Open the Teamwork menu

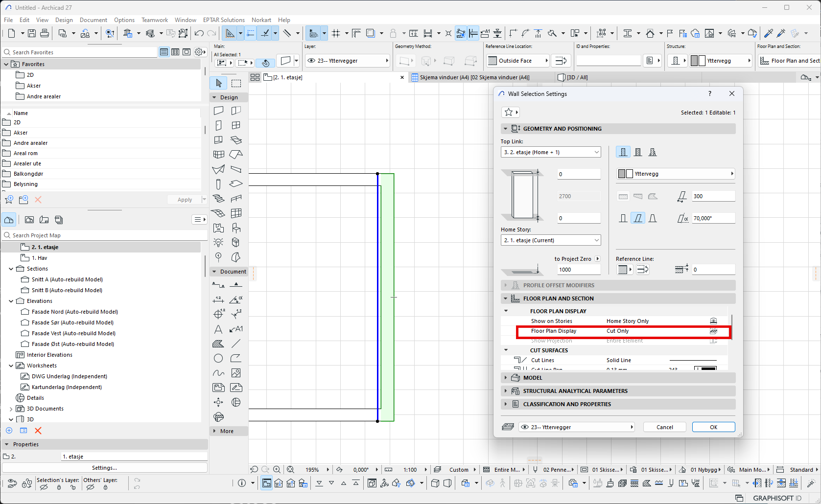click(x=154, y=20)
